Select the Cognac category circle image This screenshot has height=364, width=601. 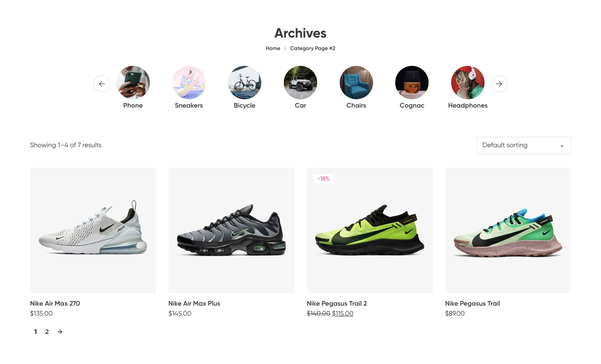[412, 83]
